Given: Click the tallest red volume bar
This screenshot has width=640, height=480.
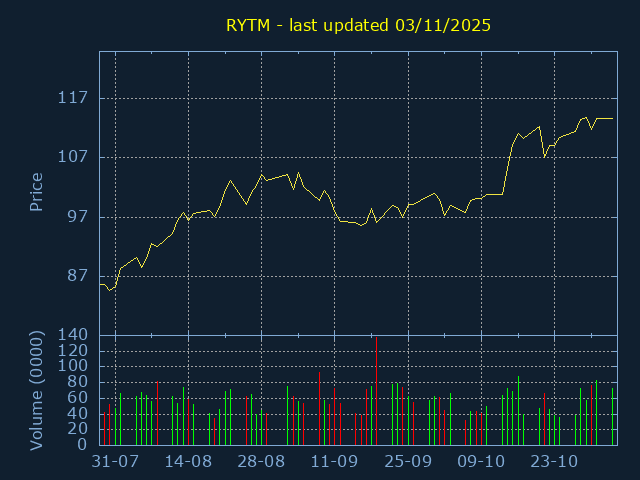Looking at the screenshot, I should [376, 390].
